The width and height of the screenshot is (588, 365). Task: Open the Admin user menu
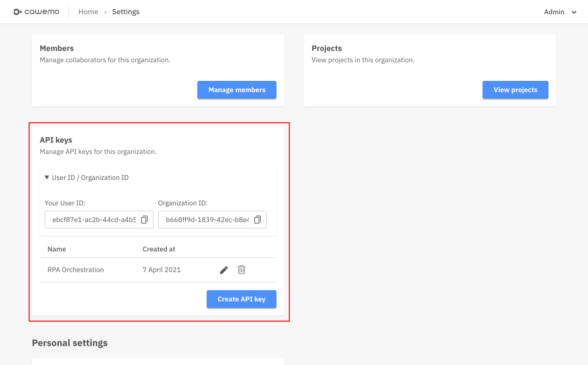pos(554,12)
